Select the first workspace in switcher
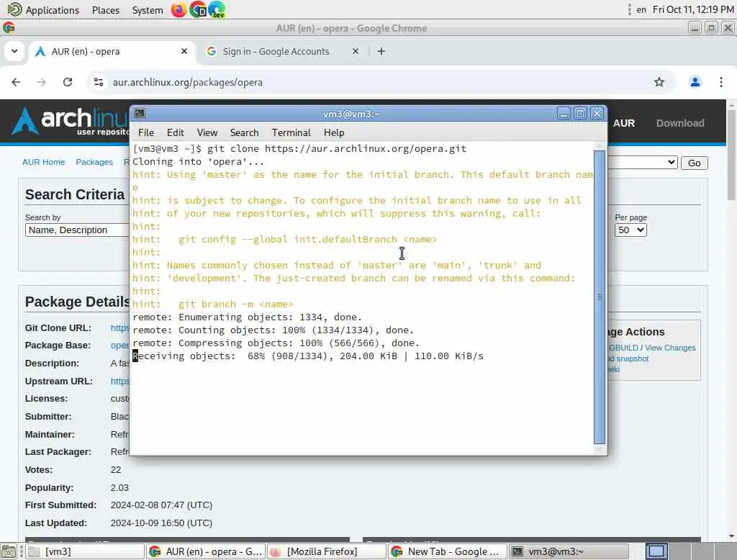Screen dimensions: 737x560 click(x=656, y=551)
